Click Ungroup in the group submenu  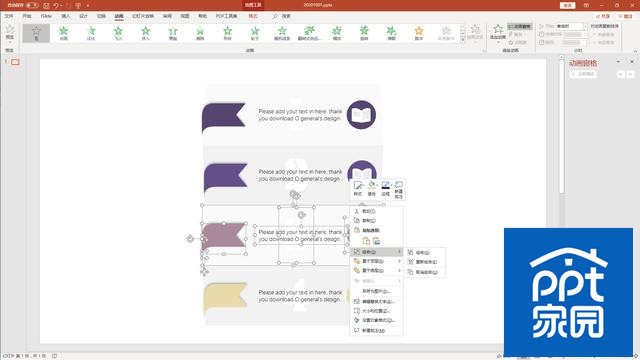pos(425,272)
